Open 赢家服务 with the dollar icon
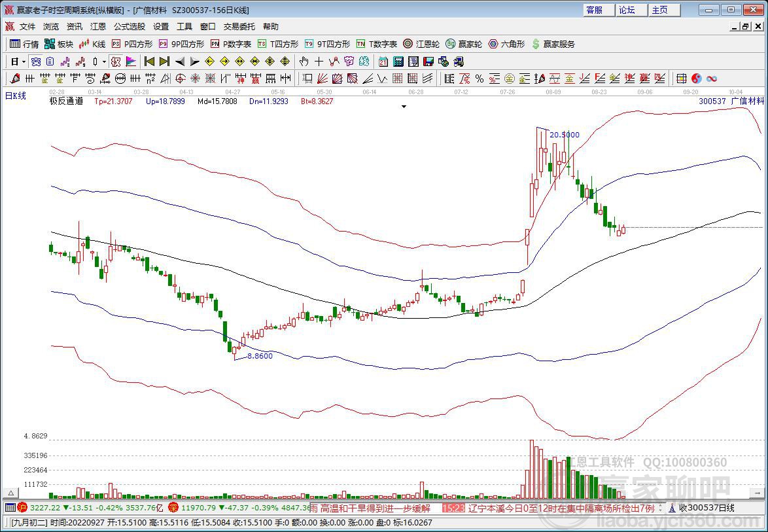 pos(553,44)
